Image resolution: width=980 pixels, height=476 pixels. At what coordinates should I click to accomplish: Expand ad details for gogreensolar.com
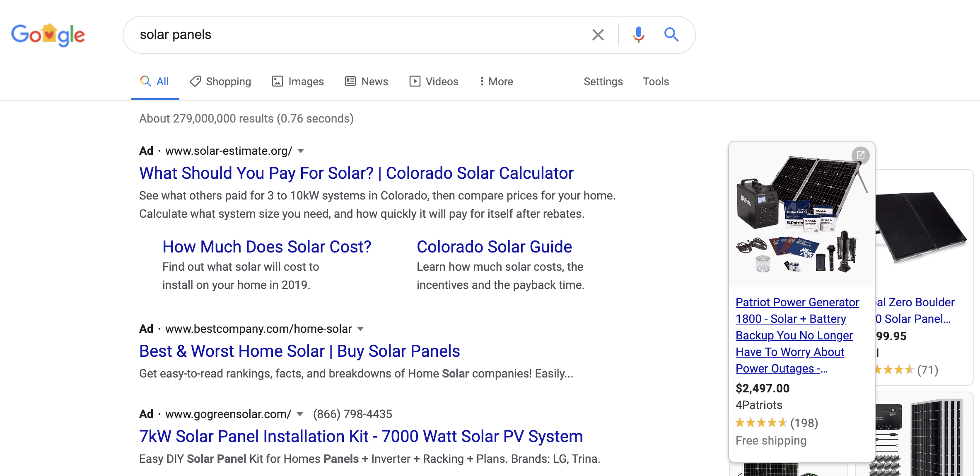tap(300, 414)
